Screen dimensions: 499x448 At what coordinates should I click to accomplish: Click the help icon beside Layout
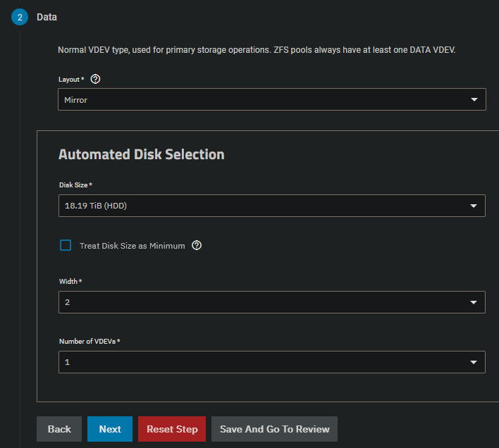[x=96, y=79]
